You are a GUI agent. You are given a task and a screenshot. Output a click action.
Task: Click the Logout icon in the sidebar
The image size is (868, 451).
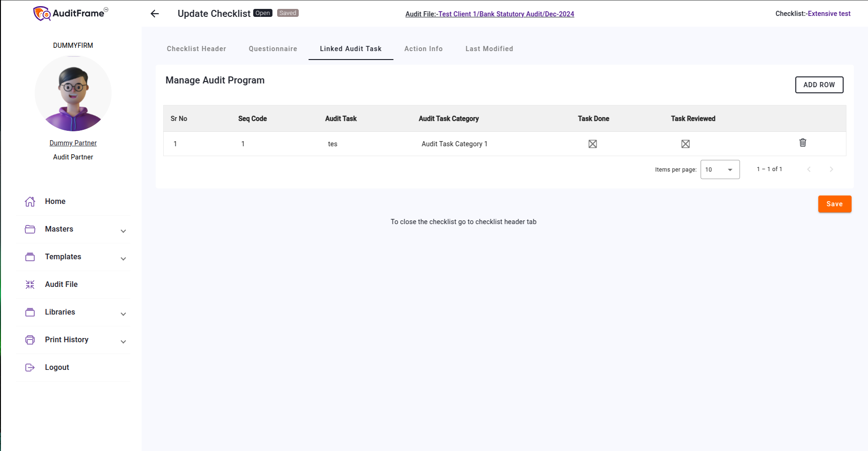(30, 367)
